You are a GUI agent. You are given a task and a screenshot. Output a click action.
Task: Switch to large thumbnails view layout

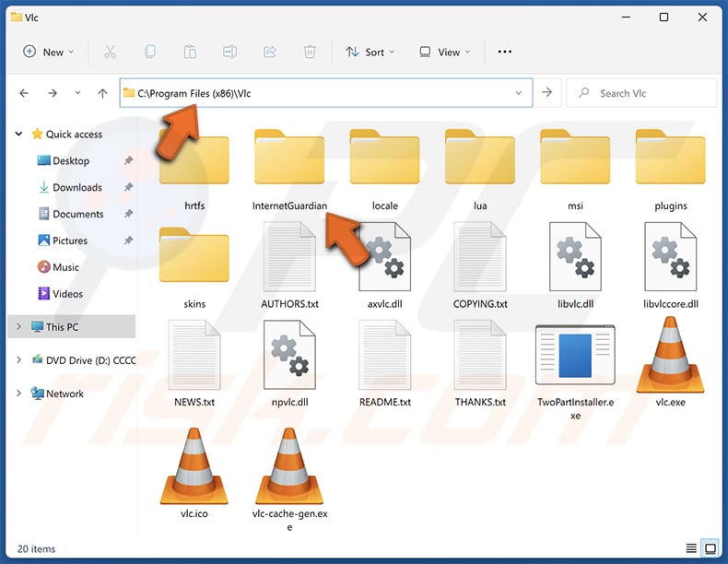(x=710, y=548)
